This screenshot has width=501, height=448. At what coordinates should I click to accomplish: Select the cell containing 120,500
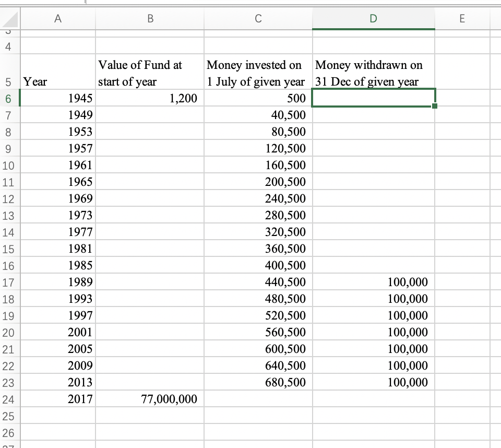(x=258, y=148)
